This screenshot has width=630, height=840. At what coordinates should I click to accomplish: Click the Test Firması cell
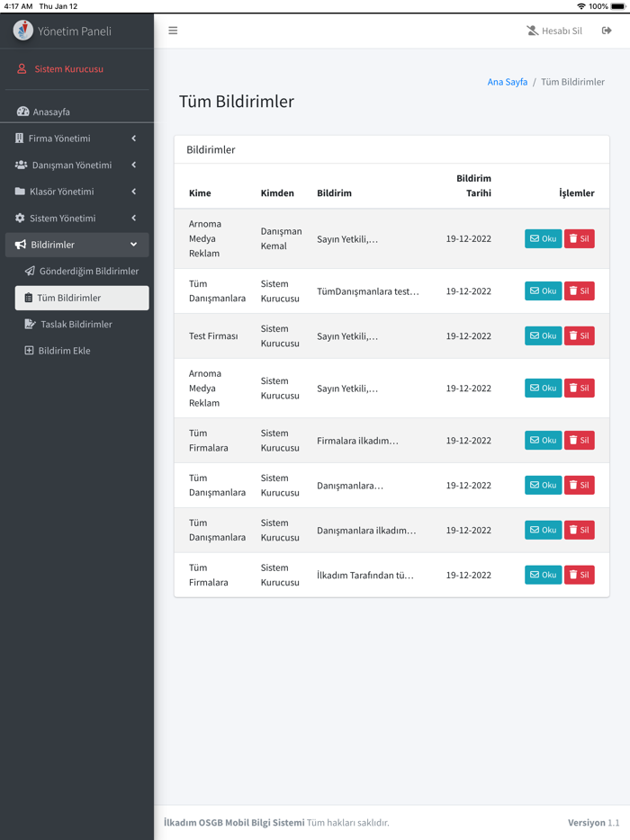pos(213,335)
